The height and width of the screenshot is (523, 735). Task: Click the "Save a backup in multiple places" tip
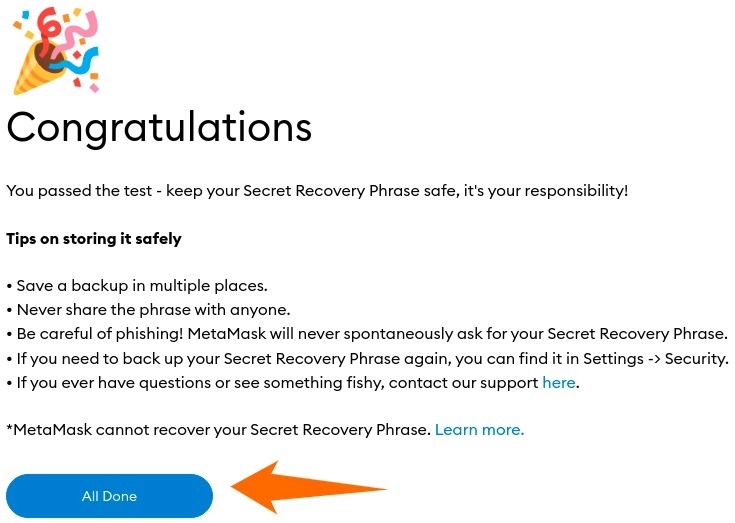coord(141,286)
